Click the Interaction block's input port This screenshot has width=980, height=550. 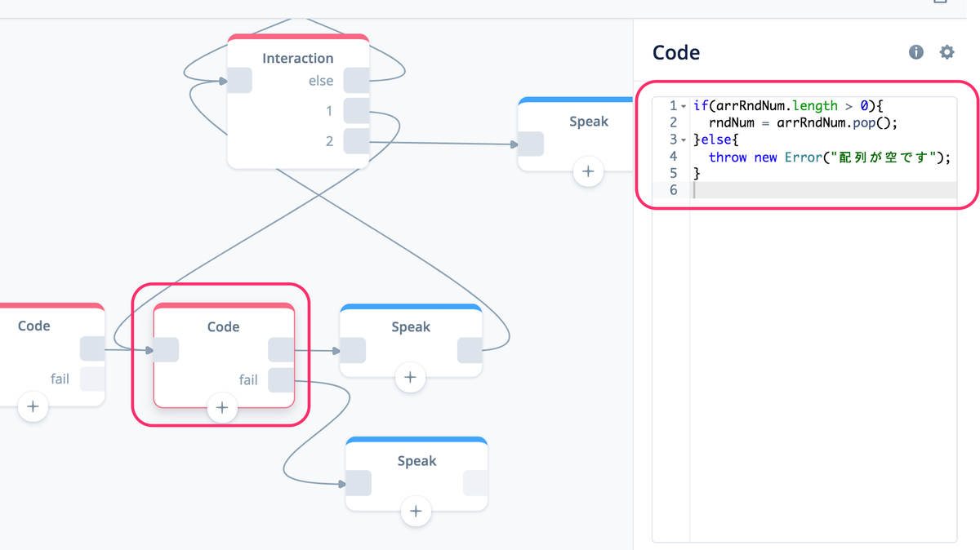coord(239,81)
